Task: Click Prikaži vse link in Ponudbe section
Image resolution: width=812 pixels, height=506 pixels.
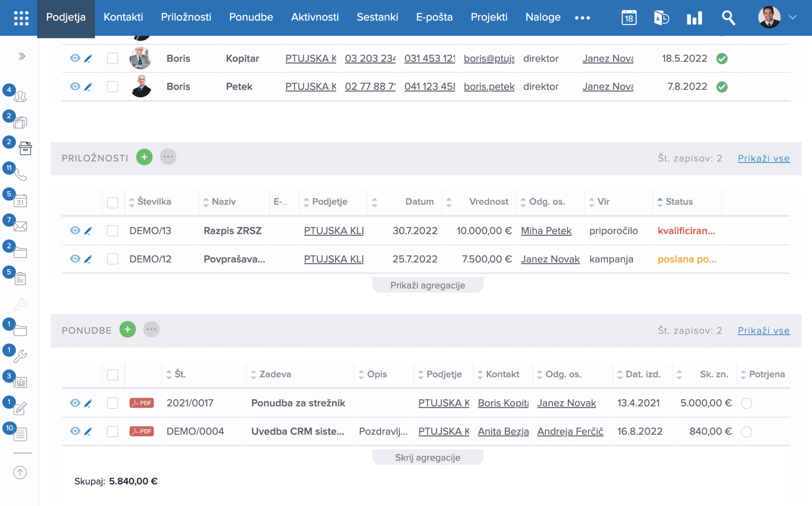Action: [x=763, y=330]
